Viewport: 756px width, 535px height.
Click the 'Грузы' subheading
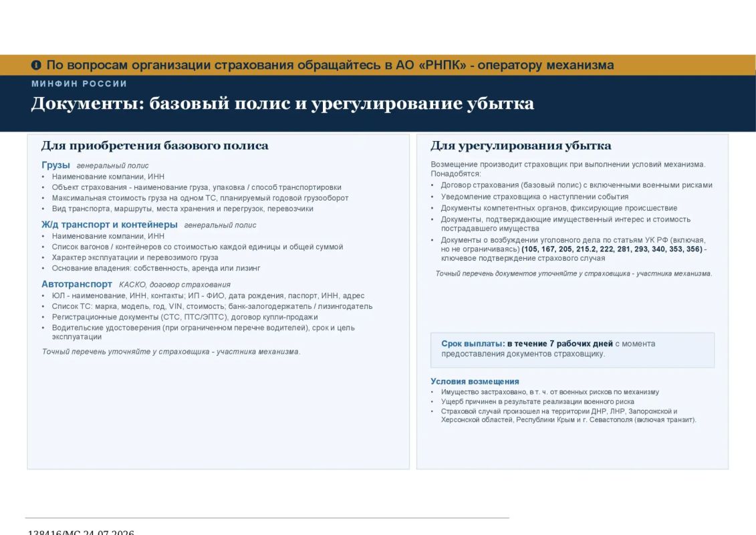click(55, 165)
